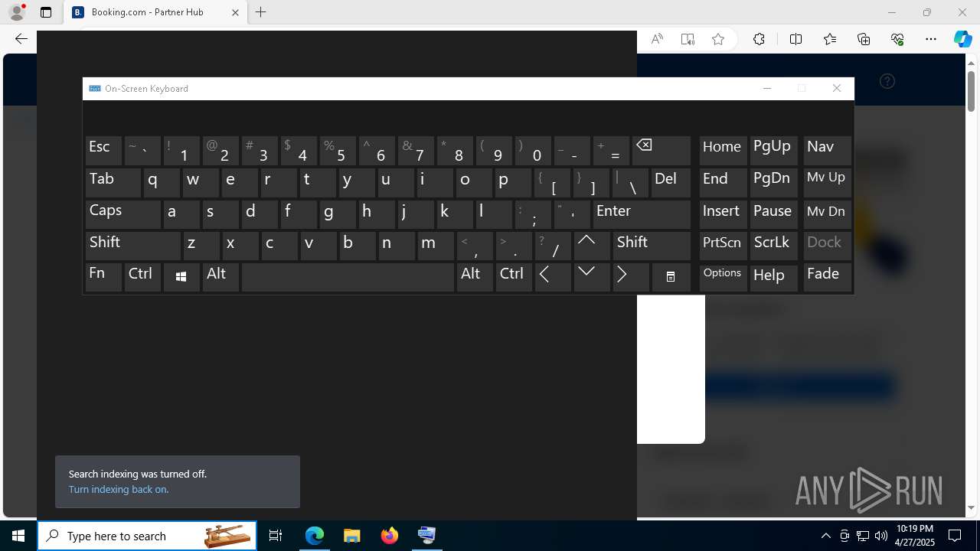Screen dimensions: 980x551
Task: Click the Enter key on keyboard
Action: point(642,214)
